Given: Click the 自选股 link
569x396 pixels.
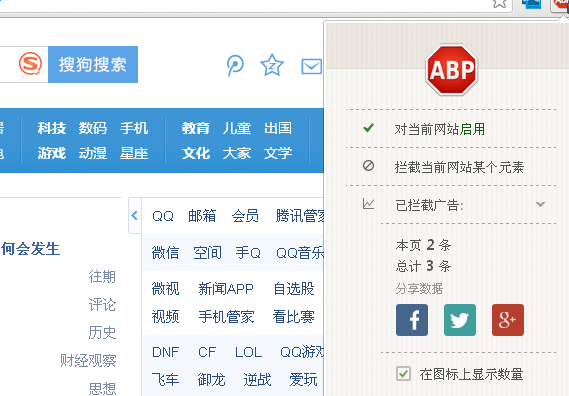Looking at the screenshot, I should [294, 289].
